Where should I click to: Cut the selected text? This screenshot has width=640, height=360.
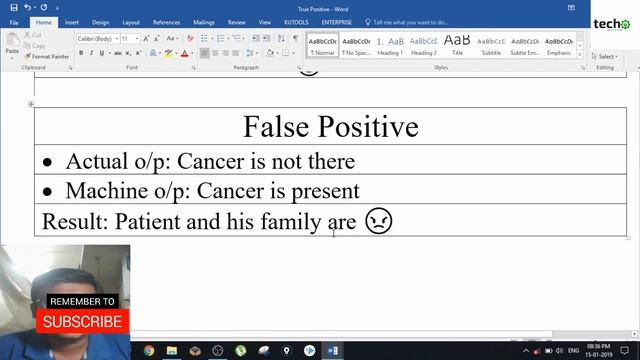click(x=33, y=35)
